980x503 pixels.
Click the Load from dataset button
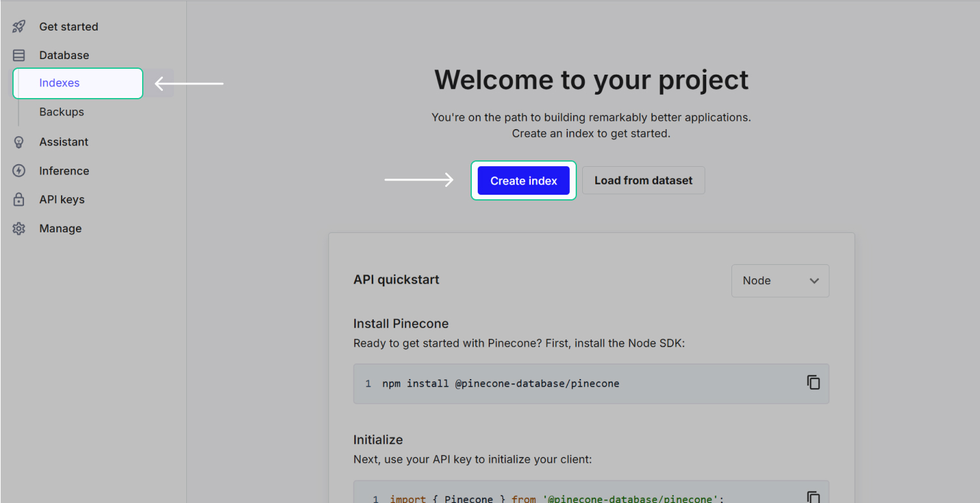tap(643, 180)
